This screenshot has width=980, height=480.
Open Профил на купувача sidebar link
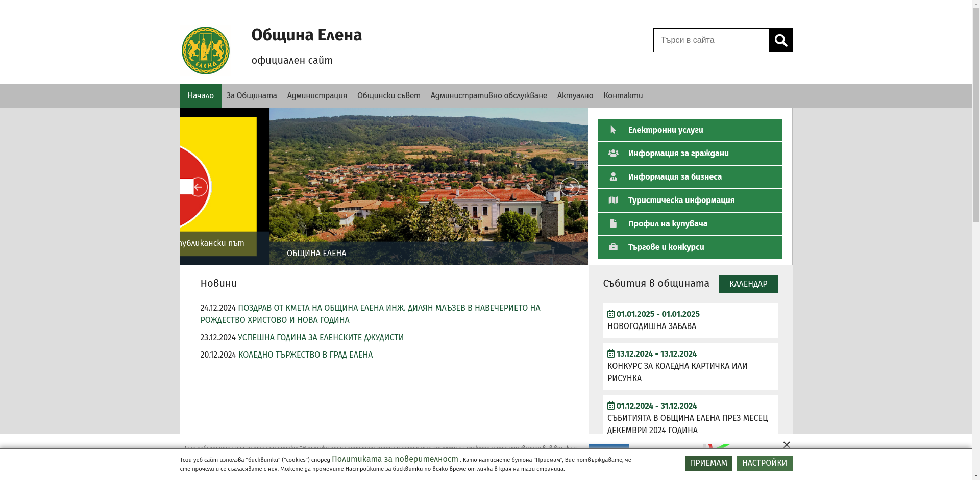(690, 224)
